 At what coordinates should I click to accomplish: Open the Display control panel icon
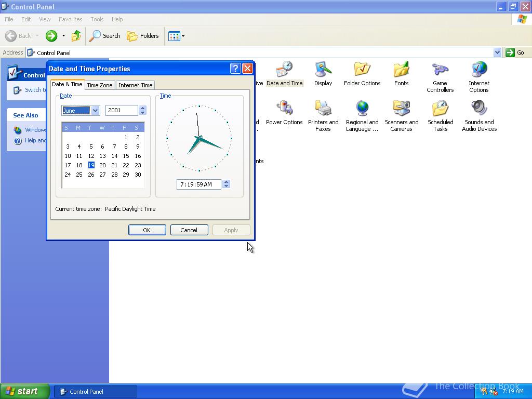[323, 74]
